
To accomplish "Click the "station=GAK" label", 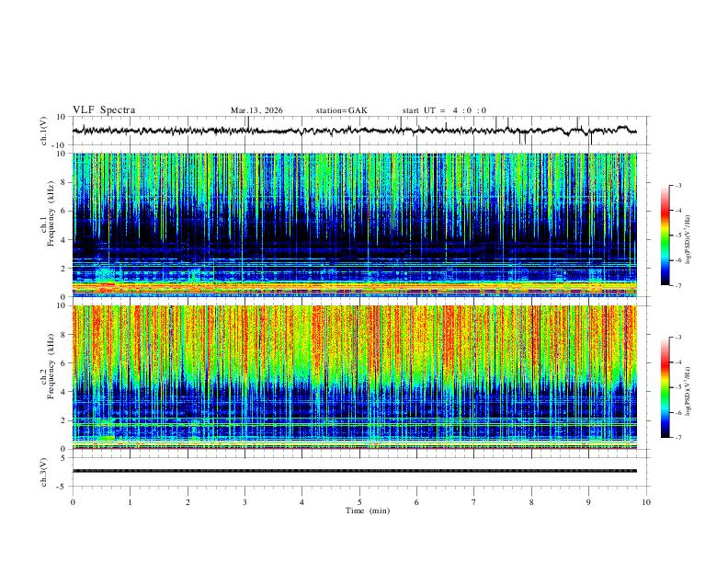I will (341, 110).
